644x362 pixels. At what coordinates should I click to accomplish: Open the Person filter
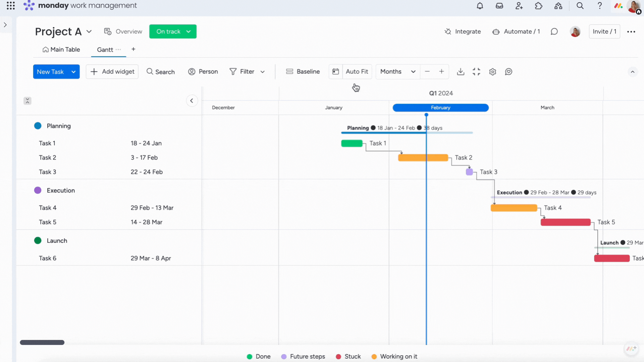pos(203,72)
